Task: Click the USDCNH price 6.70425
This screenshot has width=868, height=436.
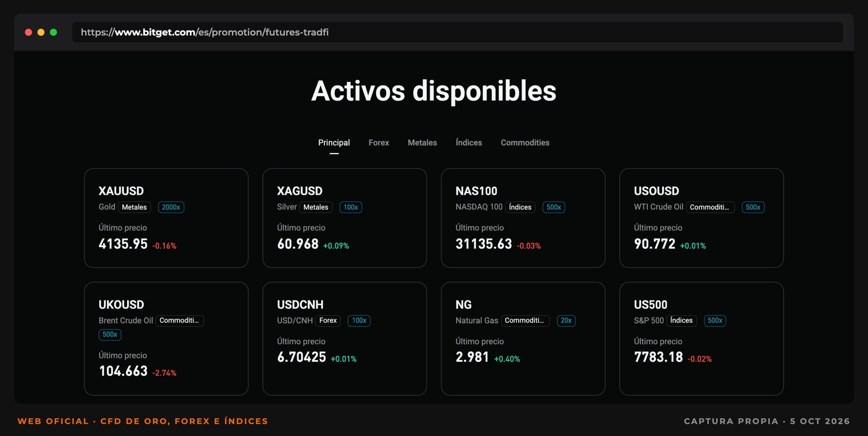Action: tap(302, 357)
